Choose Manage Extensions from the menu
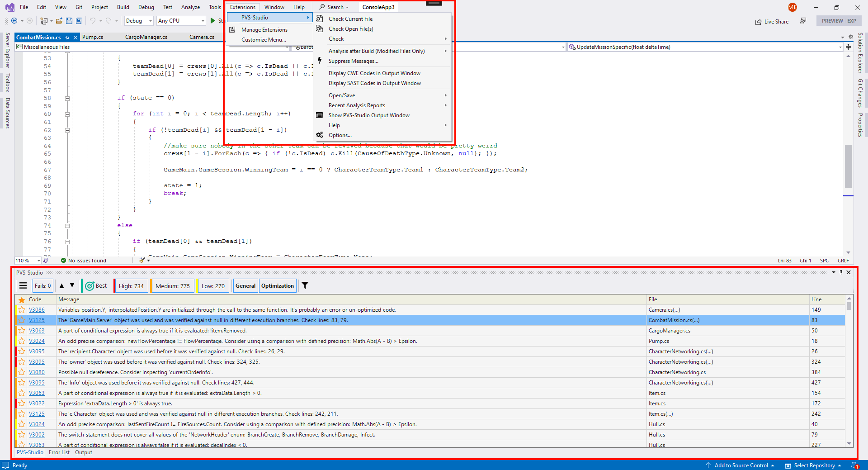This screenshot has height=470, width=868. click(x=270, y=30)
